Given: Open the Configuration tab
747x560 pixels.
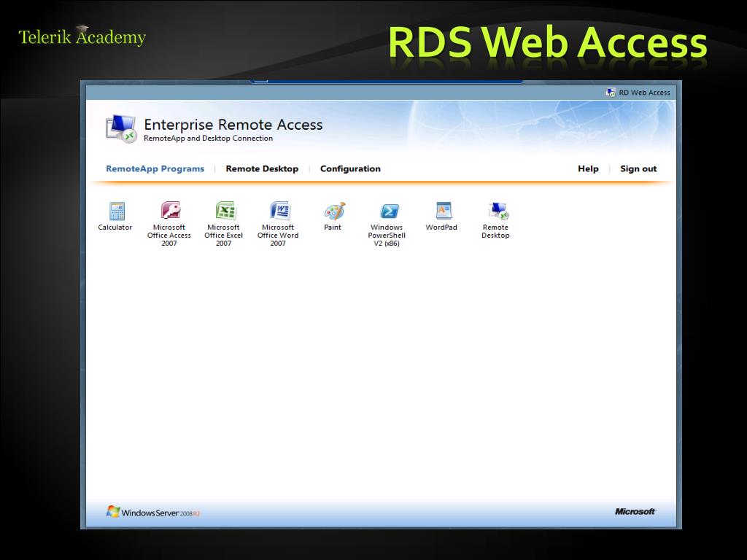Looking at the screenshot, I should click(350, 168).
